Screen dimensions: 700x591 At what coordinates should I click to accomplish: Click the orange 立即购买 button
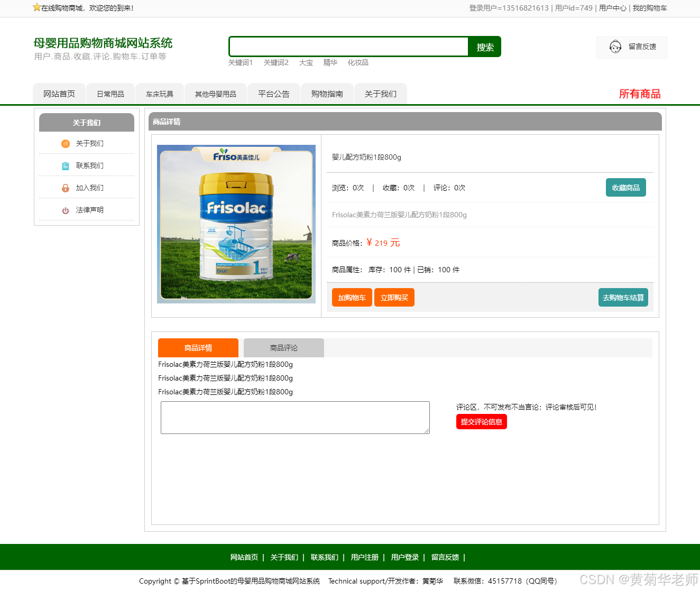point(394,298)
